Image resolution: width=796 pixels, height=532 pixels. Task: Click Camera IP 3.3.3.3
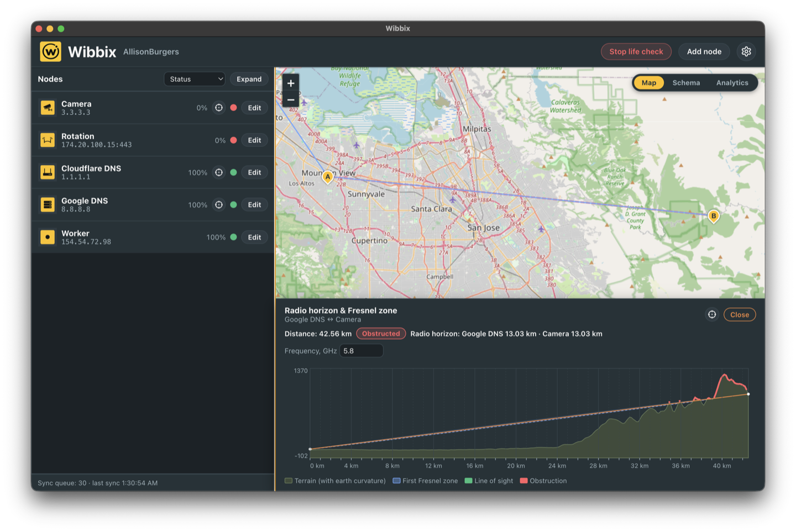(x=76, y=113)
